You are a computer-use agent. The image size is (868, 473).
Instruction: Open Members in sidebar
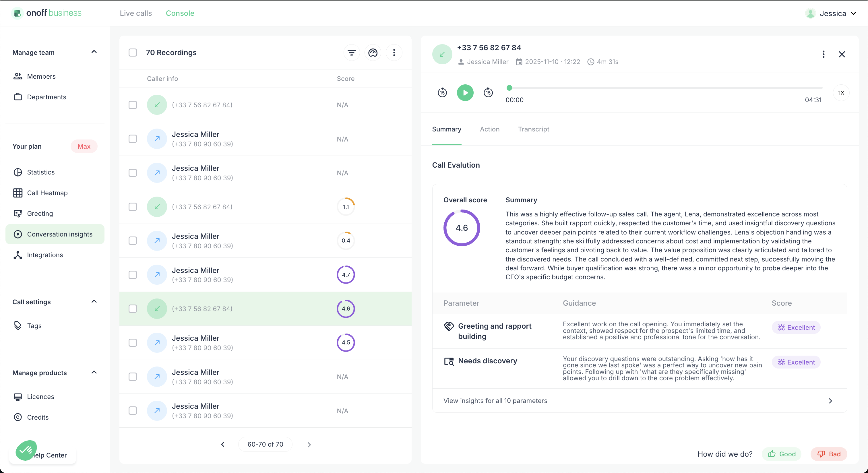(55, 76)
